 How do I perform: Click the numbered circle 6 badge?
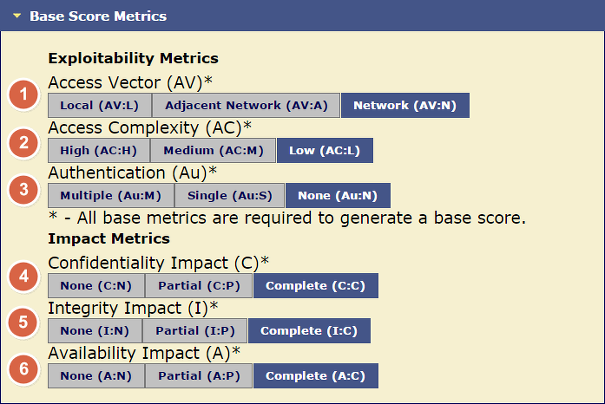pos(24,369)
